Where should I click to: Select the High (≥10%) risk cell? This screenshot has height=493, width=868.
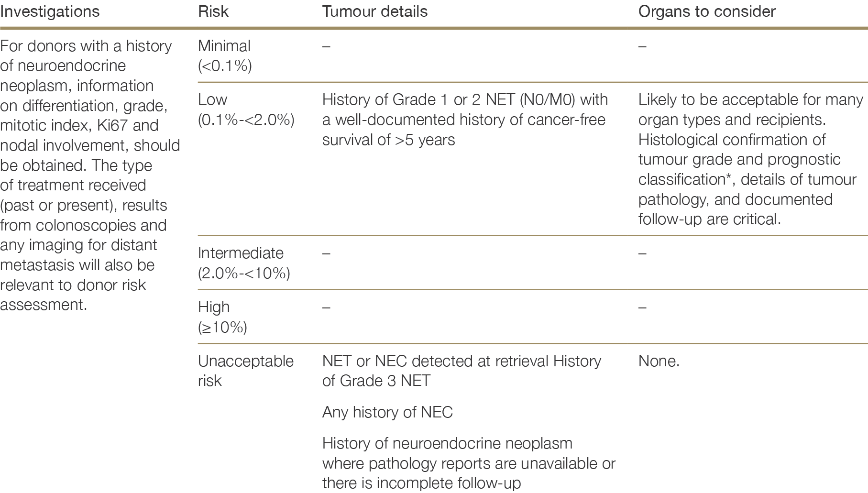pos(222,317)
